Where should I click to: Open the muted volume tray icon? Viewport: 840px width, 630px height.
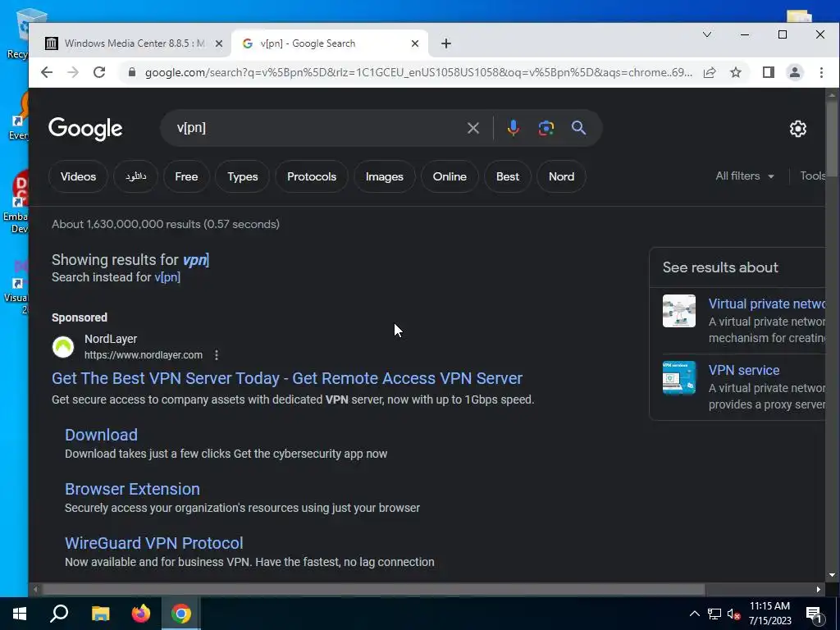[x=734, y=614]
